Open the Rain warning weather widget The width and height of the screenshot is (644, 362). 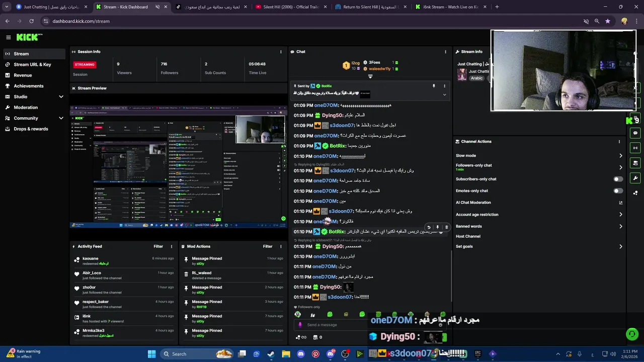click(x=24, y=354)
